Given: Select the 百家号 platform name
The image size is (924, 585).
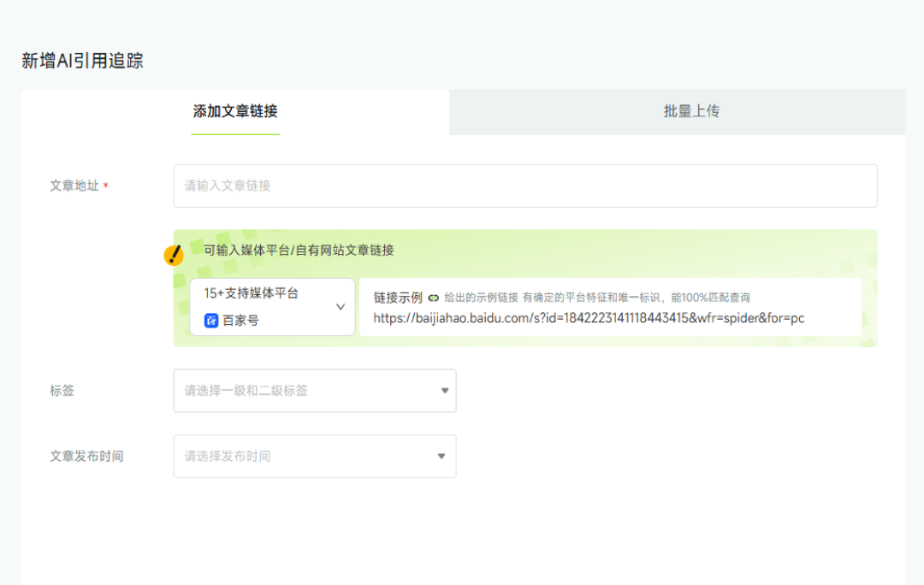Looking at the screenshot, I should pos(240,321).
